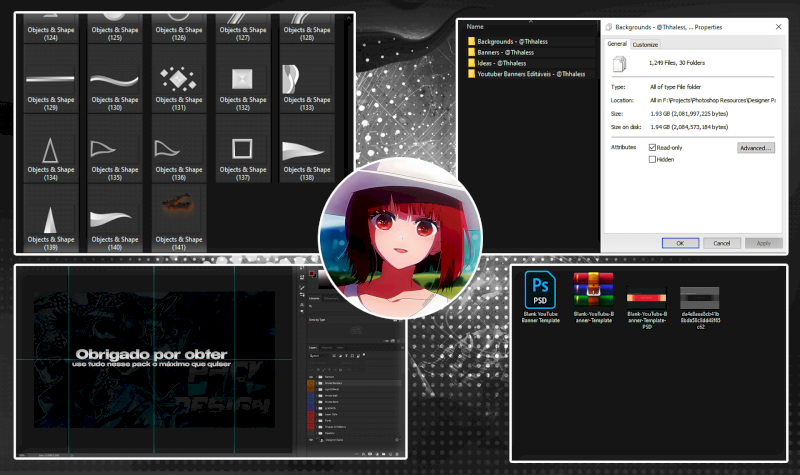Image resolution: width=800 pixels, height=475 pixels.
Task: Uncheck the Read-only attribute checkbox
Action: point(653,147)
